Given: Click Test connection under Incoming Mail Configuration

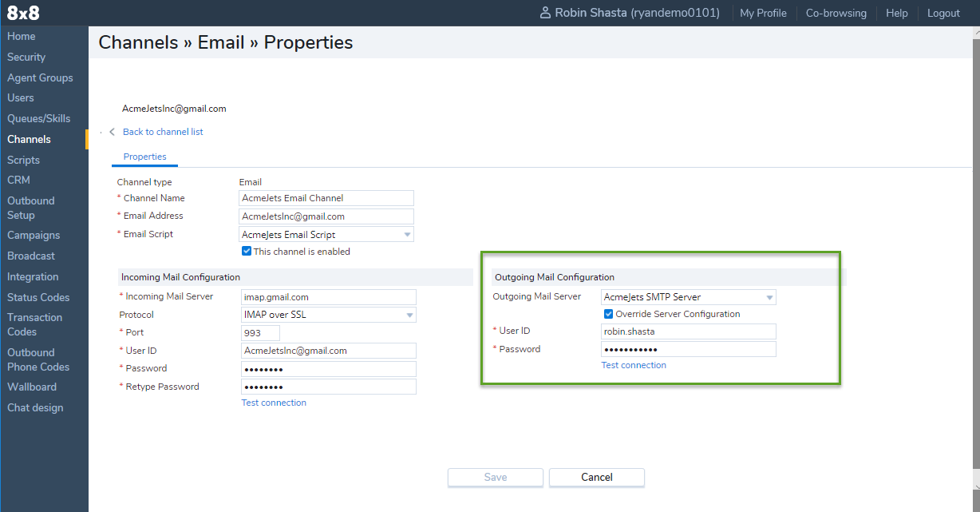Looking at the screenshot, I should pos(274,403).
